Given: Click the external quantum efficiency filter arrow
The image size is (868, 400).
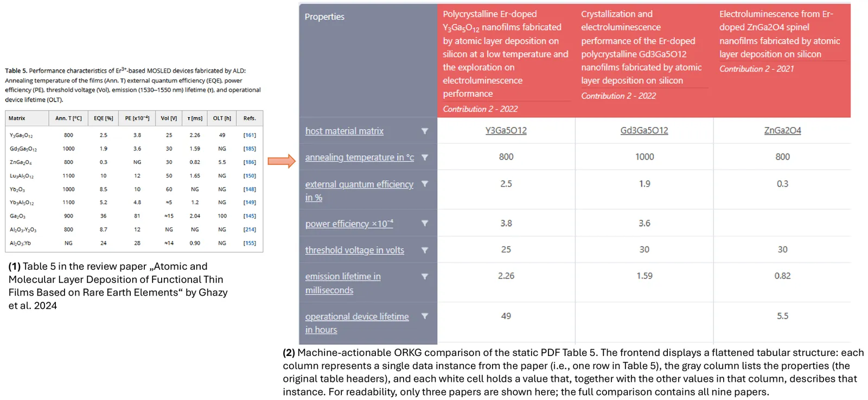Looking at the screenshot, I should 425,184.
